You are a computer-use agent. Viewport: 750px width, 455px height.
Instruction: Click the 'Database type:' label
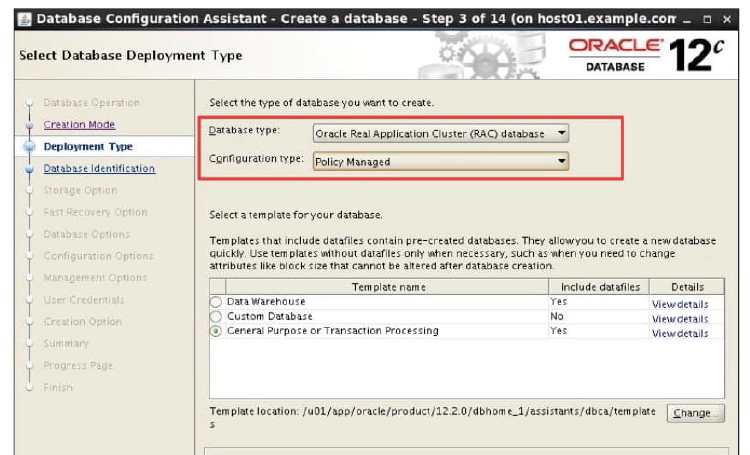tap(244, 130)
